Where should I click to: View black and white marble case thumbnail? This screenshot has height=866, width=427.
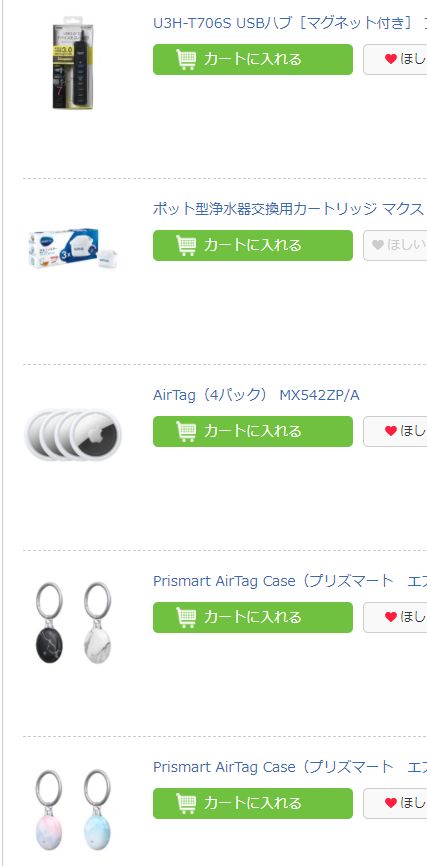click(x=73, y=622)
